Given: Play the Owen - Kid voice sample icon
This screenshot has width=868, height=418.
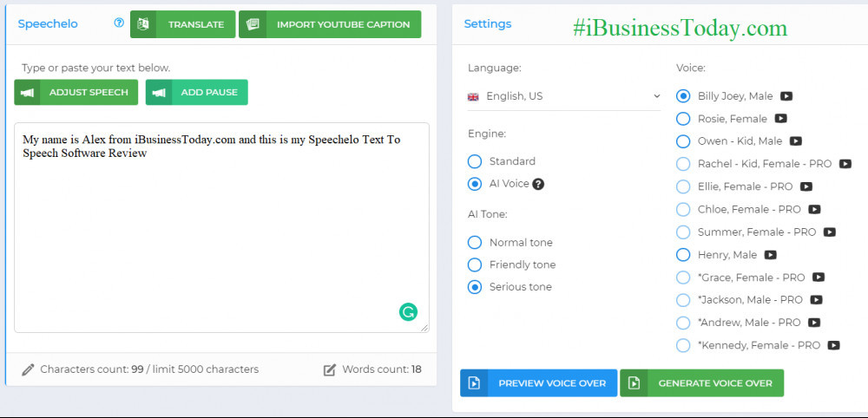Looking at the screenshot, I should [795, 141].
